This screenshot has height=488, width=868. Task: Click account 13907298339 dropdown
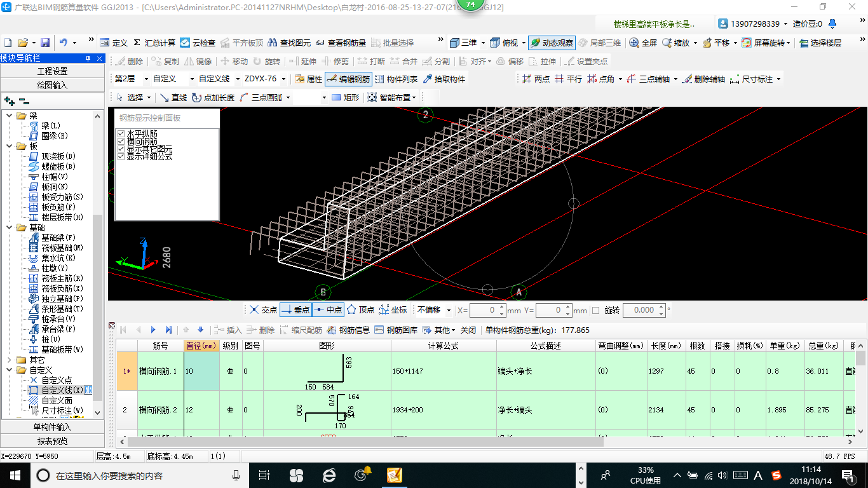[x=753, y=24]
